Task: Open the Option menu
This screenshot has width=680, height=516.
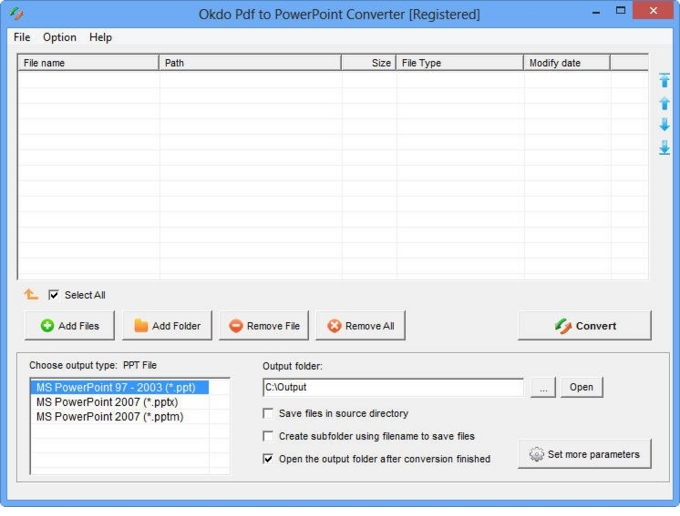Action: pos(59,37)
